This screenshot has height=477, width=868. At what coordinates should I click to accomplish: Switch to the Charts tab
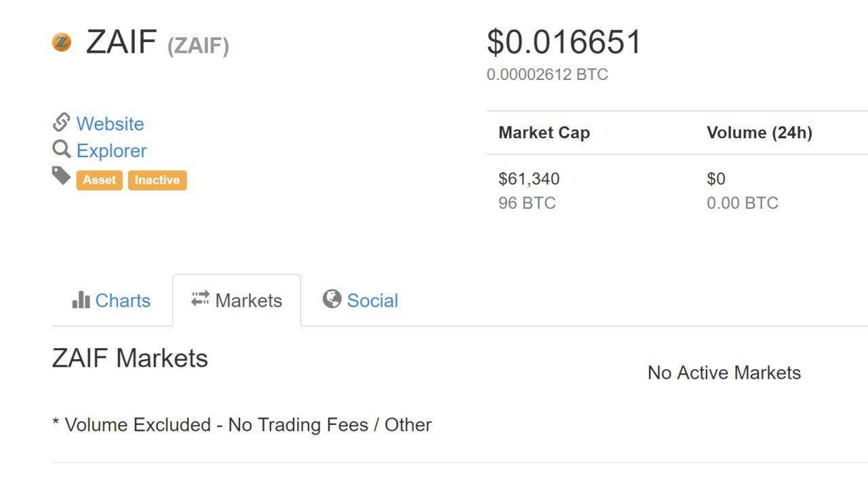click(x=112, y=300)
